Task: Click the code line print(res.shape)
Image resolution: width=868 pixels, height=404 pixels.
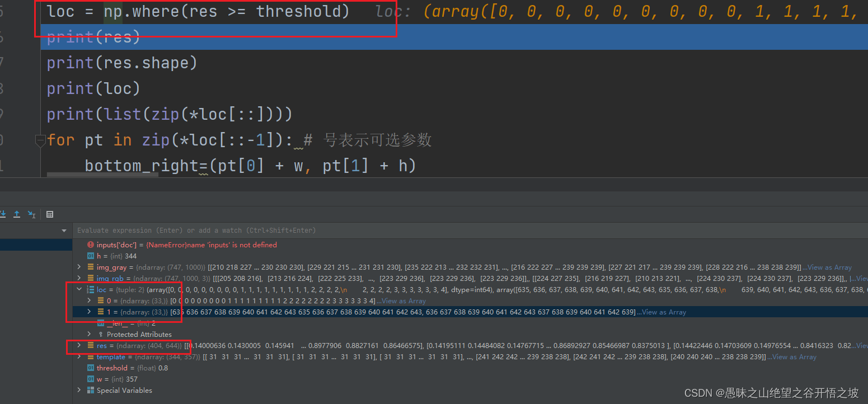Action: click(122, 63)
